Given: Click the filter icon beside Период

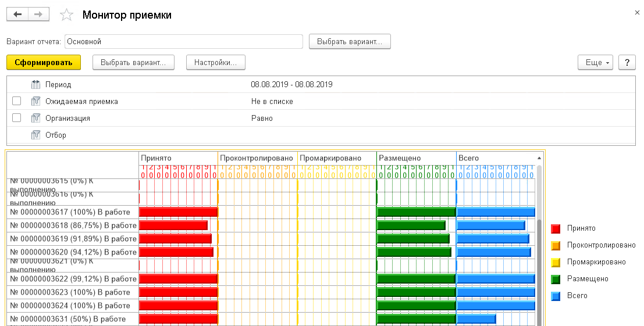Looking at the screenshot, I should pyautogui.click(x=35, y=85).
